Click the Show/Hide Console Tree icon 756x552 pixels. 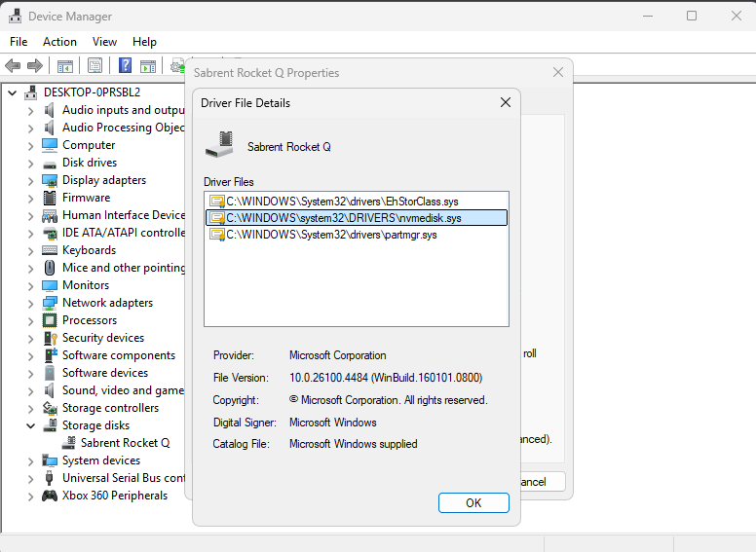[65, 66]
